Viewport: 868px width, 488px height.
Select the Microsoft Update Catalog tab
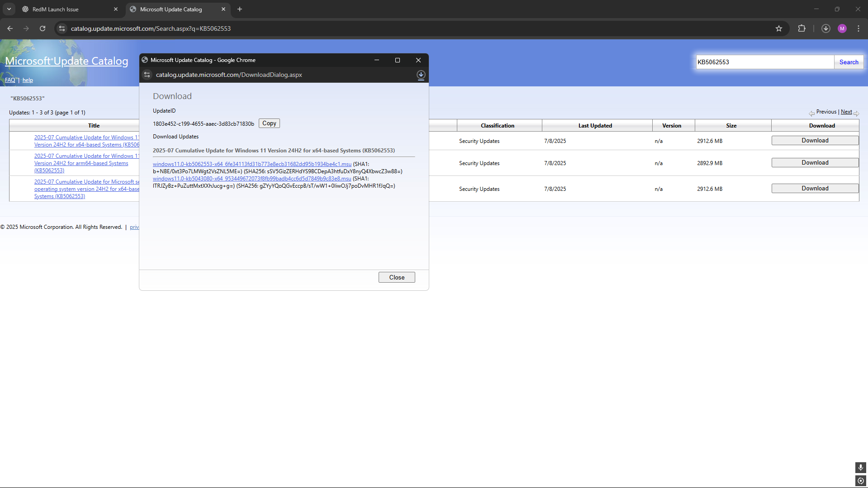pyautogui.click(x=178, y=9)
